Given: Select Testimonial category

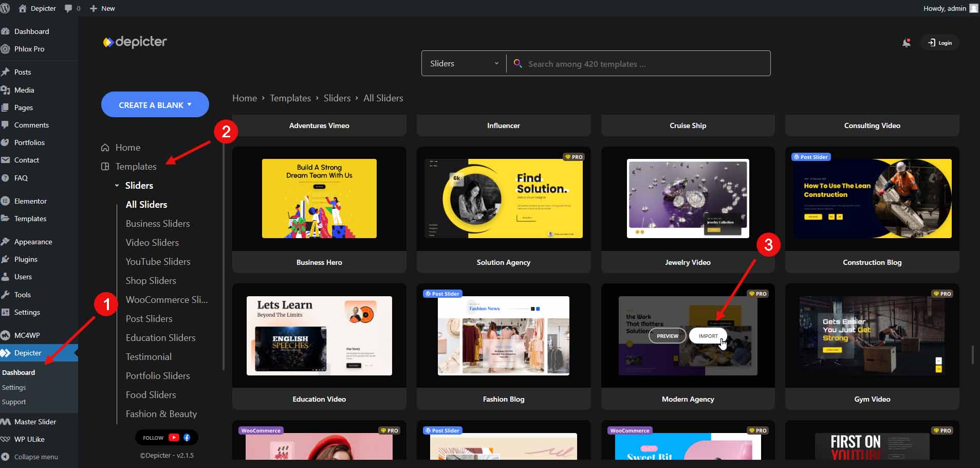Looking at the screenshot, I should [x=149, y=356].
